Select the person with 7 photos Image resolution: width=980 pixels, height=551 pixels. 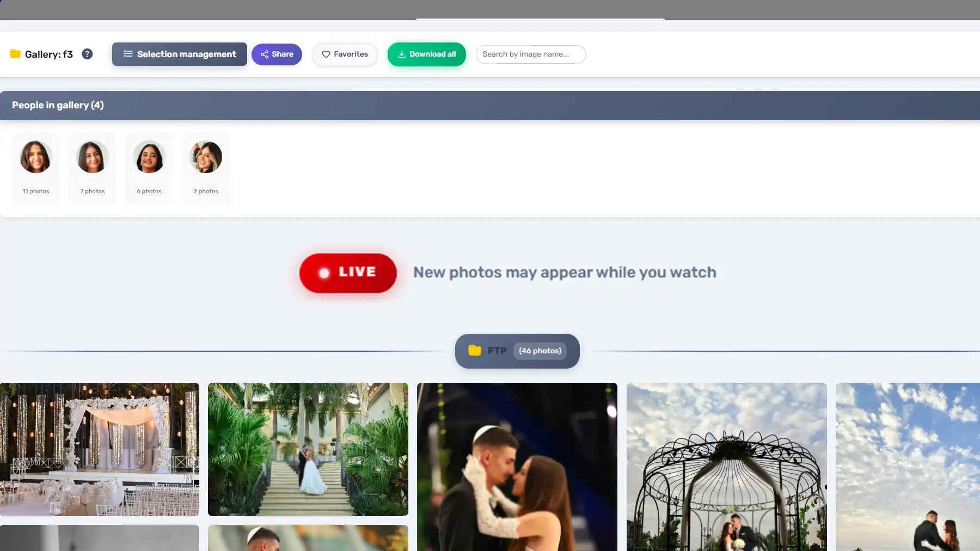(x=93, y=157)
